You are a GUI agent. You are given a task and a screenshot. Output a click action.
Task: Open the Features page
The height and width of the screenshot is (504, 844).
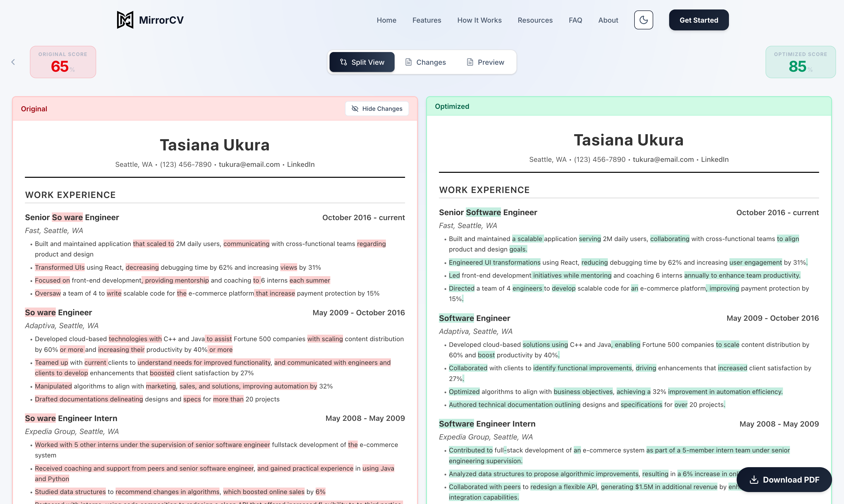(427, 20)
